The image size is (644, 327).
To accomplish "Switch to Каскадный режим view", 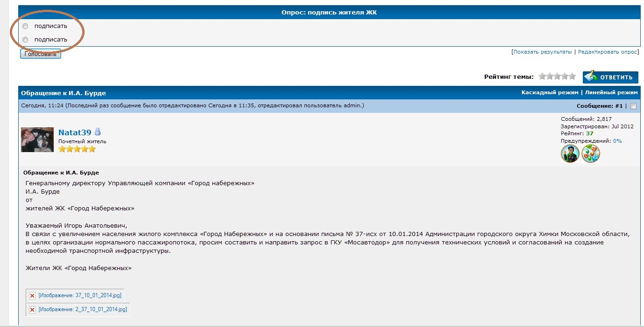I will 550,93.
